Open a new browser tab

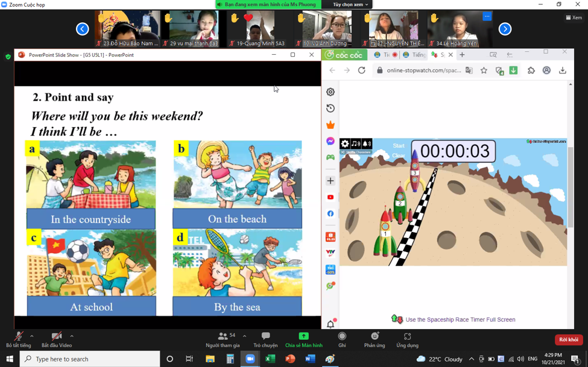pos(462,55)
